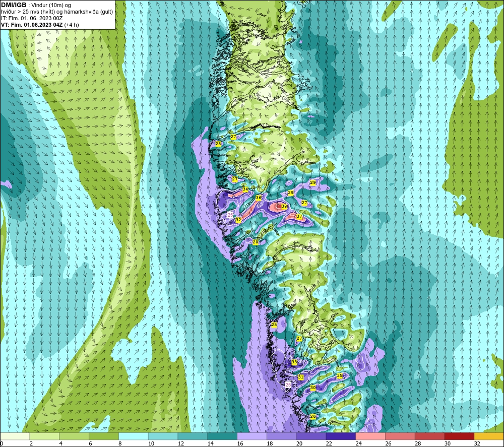
Task: Click the yellow gust label 30
Action: pos(313,388)
